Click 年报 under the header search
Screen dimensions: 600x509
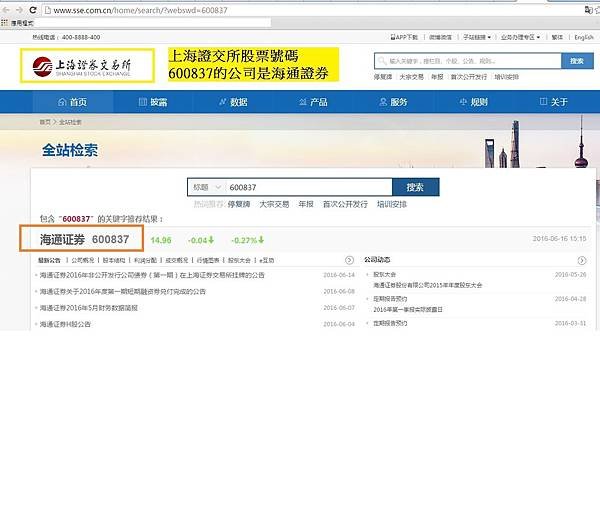437,77
